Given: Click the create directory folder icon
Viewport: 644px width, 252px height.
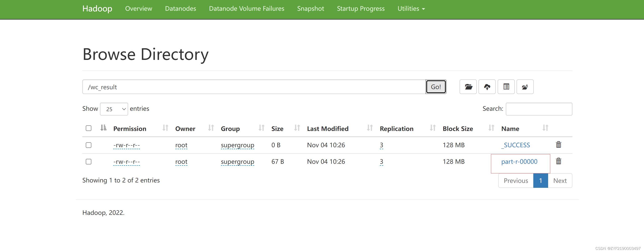Looking at the screenshot, I should click(468, 87).
